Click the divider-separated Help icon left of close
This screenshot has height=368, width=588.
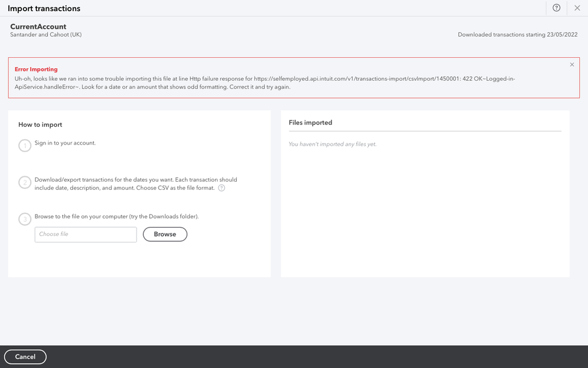point(556,8)
